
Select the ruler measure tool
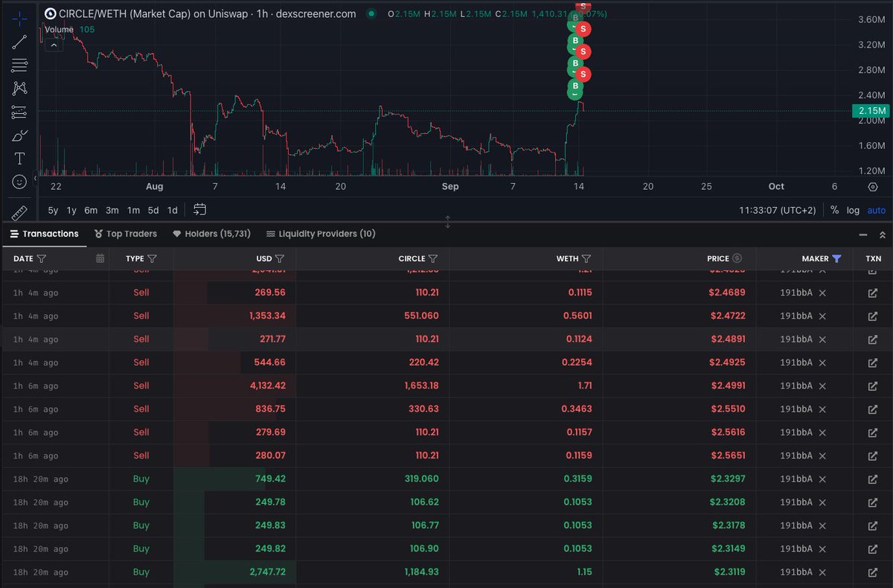click(19, 212)
